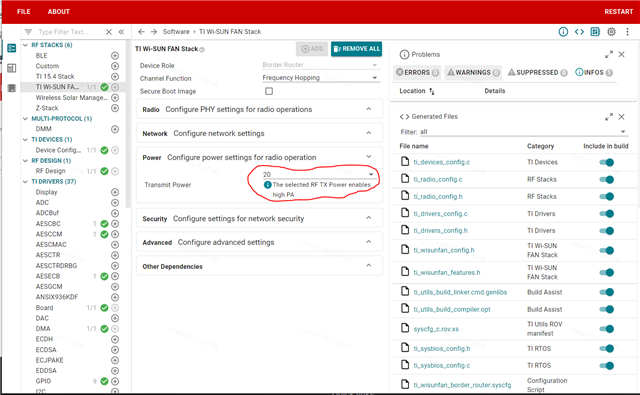
Task: Open ti_wisunfan_config.h file link
Action: 444,250
